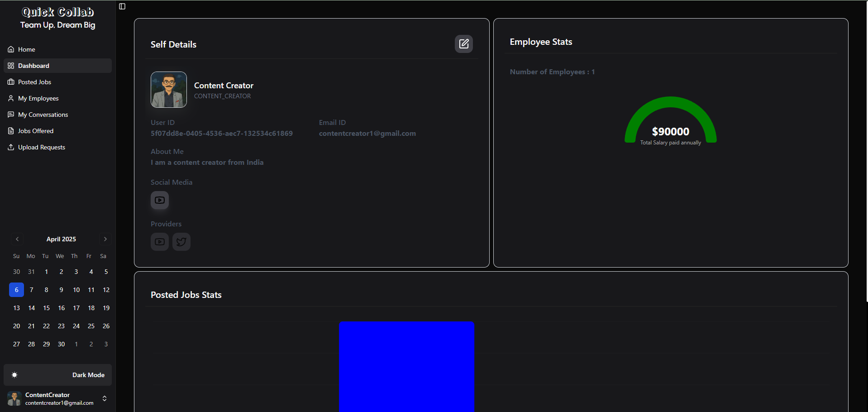Expand the ContentCreator account menu chevron
This screenshot has width=868, height=412.
click(x=105, y=398)
